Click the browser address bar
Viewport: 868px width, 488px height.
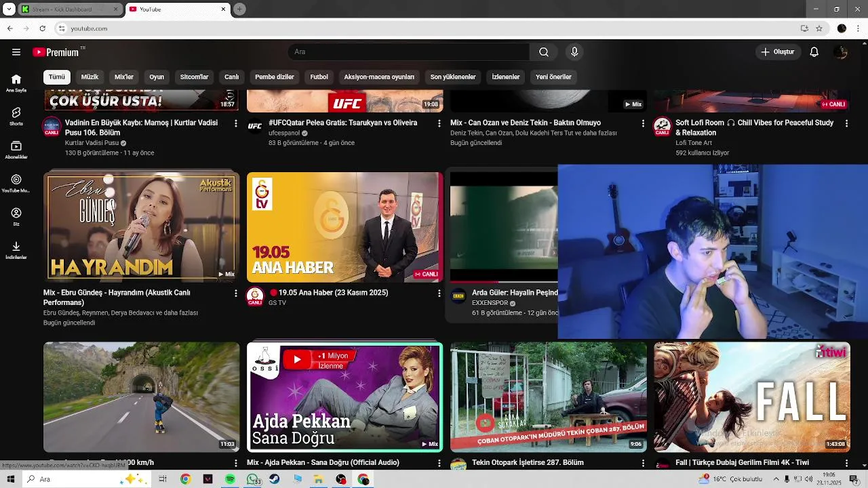427,28
